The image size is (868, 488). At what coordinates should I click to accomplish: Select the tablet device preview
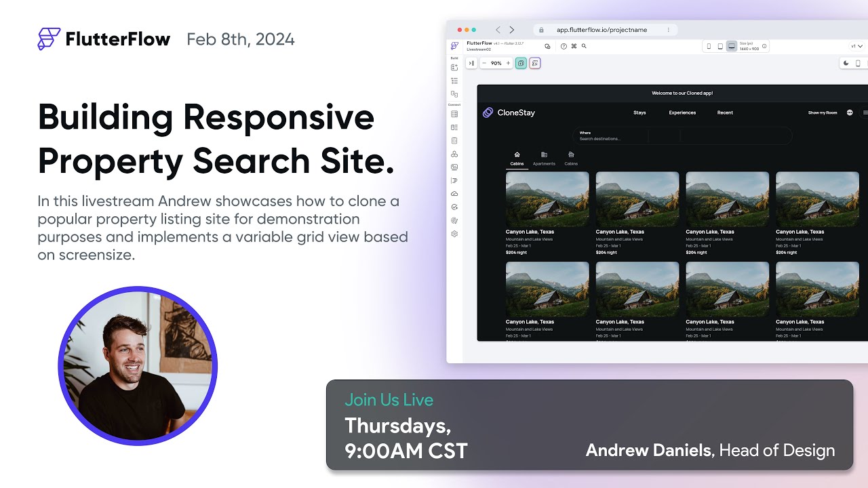720,46
